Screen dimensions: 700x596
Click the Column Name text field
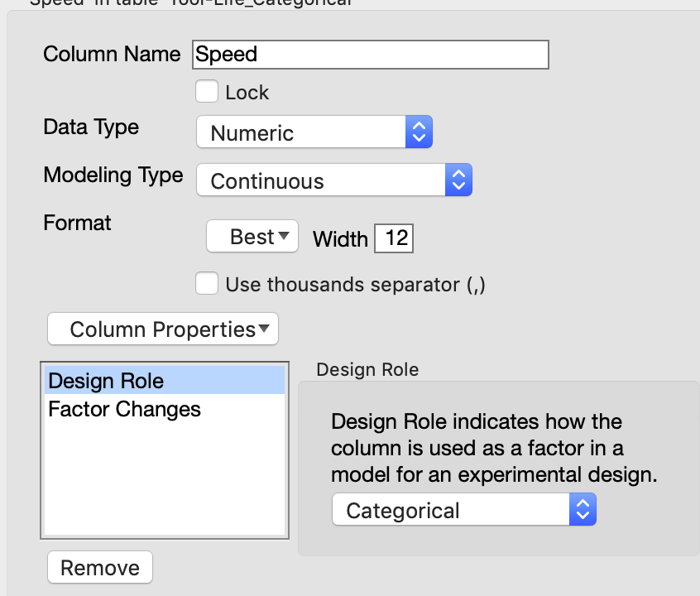(370, 54)
